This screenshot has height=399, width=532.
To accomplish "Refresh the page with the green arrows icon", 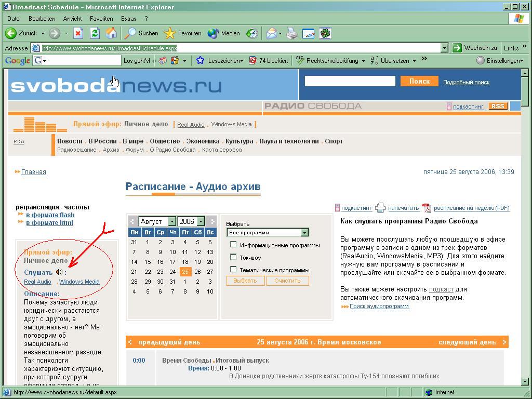I will 95,33.
